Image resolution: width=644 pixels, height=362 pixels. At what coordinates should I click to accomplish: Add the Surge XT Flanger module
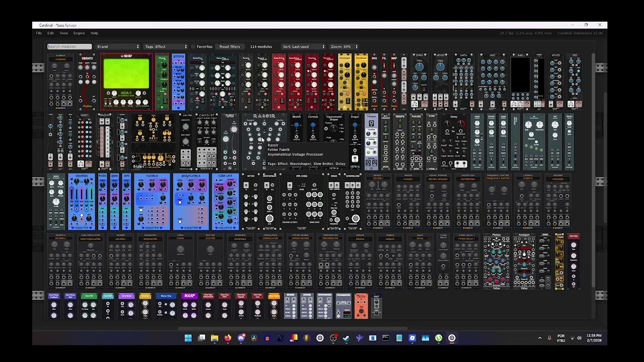pos(60,82)
